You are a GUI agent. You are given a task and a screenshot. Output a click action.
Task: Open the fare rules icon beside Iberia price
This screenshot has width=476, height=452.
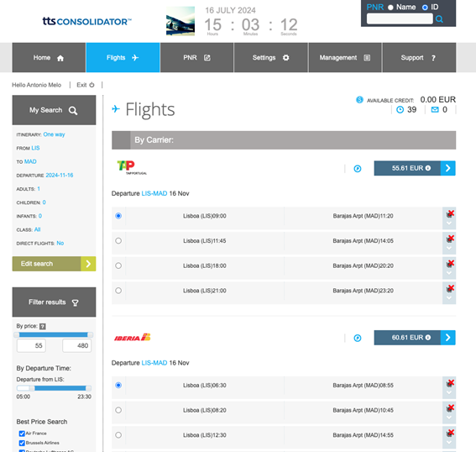click(358, 338)
